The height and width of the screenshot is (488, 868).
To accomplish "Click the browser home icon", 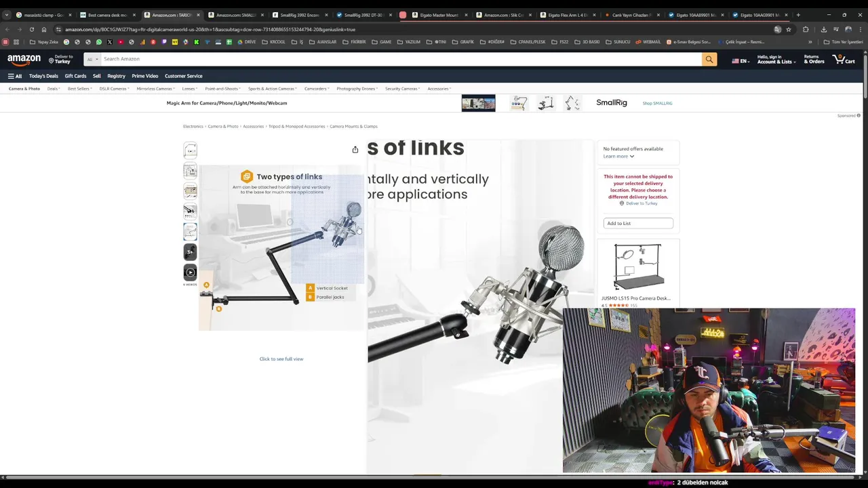I will pos(44,29).
